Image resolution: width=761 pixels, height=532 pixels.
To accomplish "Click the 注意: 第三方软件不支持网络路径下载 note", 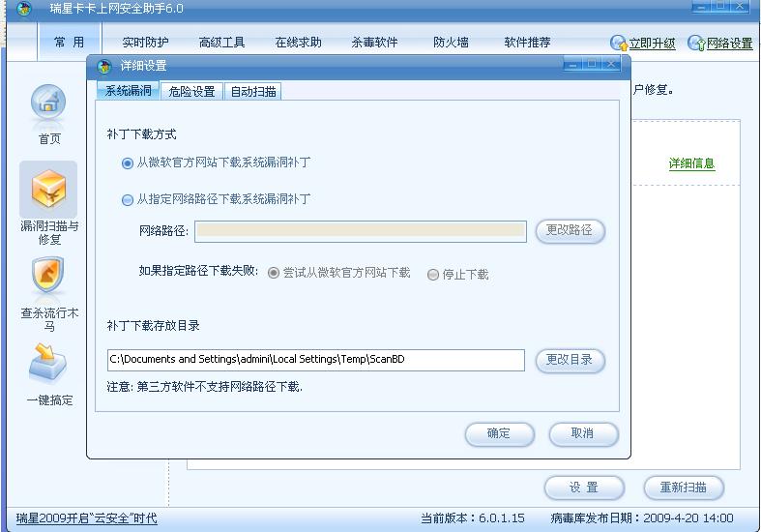I will 204,387.
